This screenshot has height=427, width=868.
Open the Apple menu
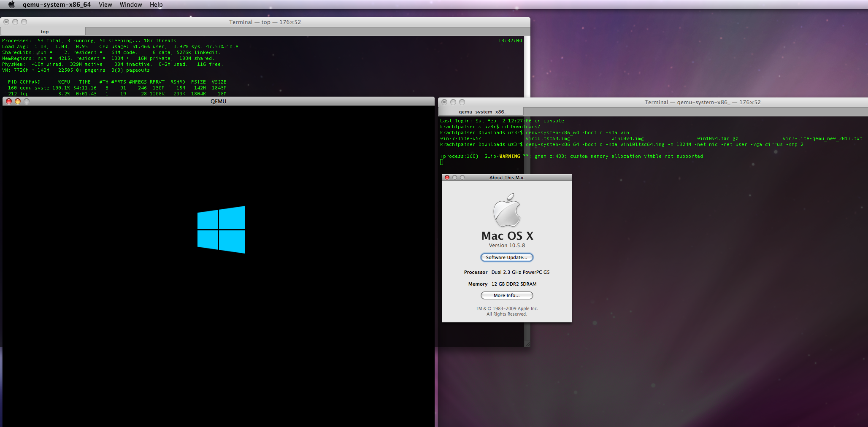click(11, 5)
